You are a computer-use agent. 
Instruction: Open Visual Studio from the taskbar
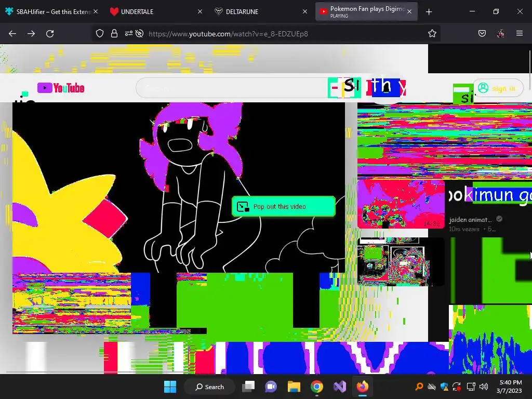pos(340,387)
